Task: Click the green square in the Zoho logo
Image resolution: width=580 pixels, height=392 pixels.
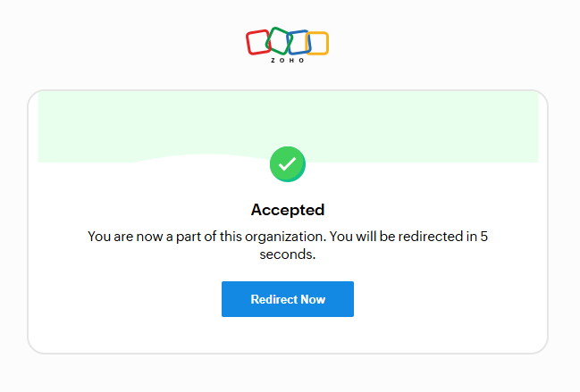Action: 278,40
